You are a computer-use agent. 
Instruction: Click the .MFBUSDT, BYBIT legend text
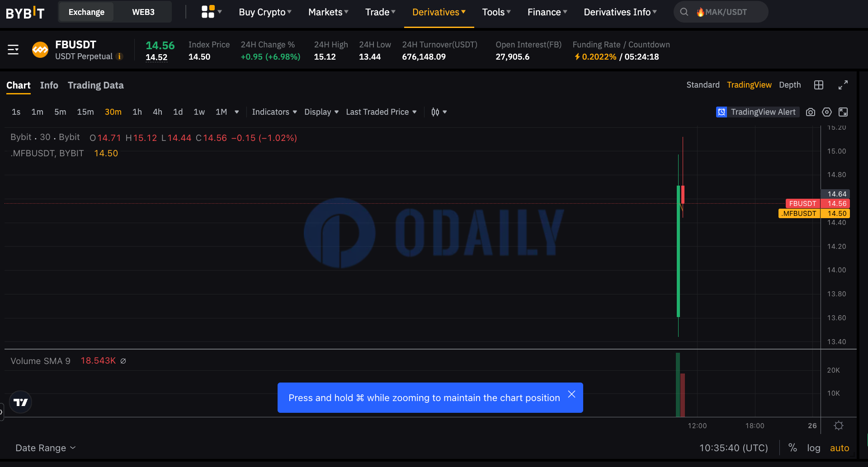point(47,154)
